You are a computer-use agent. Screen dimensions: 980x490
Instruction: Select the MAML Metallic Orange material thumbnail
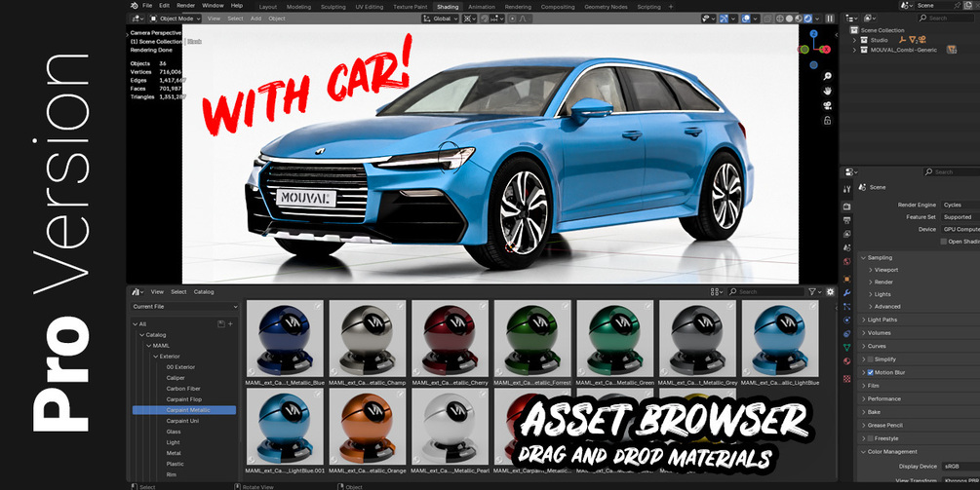tap(368, 426)
